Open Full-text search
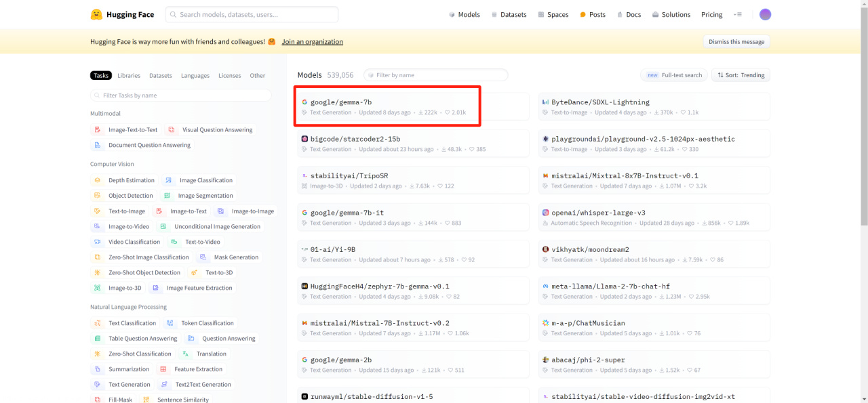The height and width of the screenshot is (403, 868). [674, 75]
